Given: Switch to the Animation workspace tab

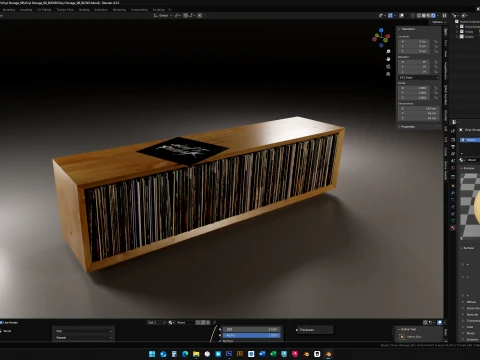Looking at the screenshot, I should point(101,10).
